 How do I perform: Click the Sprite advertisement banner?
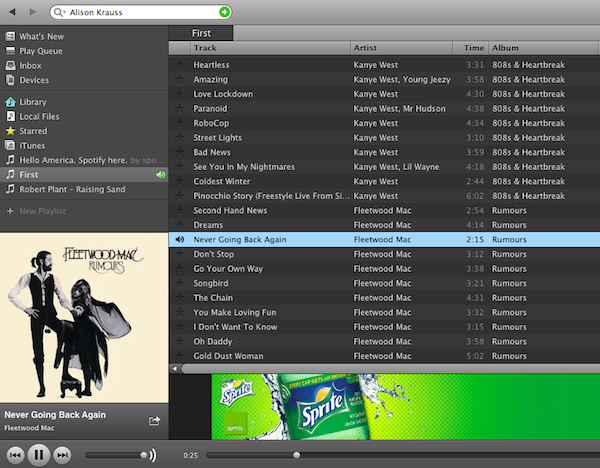[x=406, y=407]
